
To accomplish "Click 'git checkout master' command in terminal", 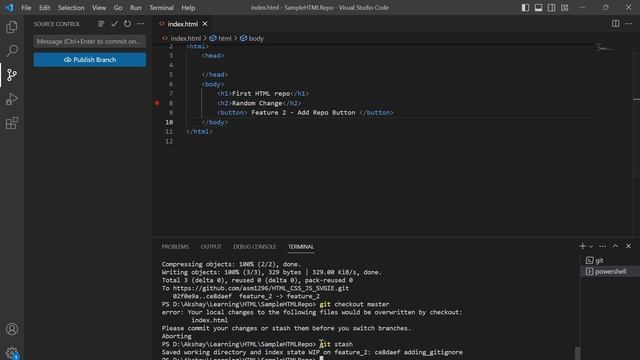I will (354, 304).
